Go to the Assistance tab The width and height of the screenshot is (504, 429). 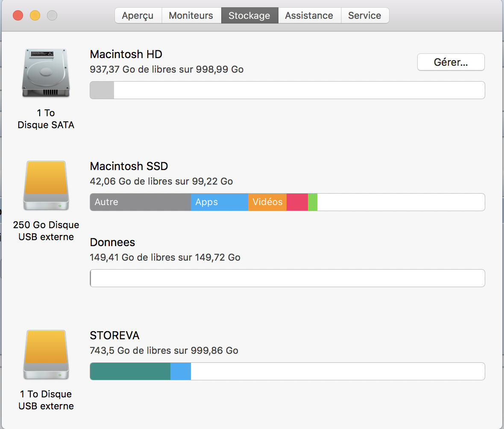pos(309,16)
